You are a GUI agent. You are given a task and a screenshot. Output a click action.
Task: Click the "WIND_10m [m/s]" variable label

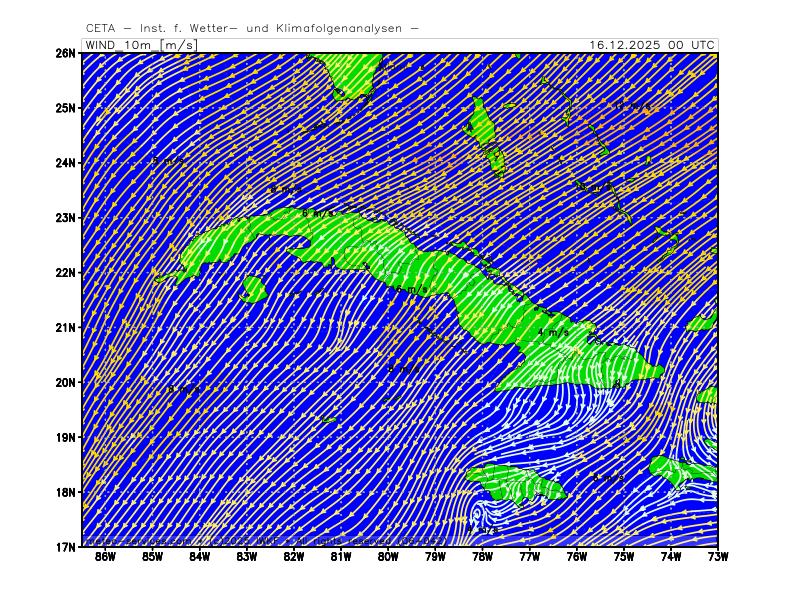tap(141, 45)
